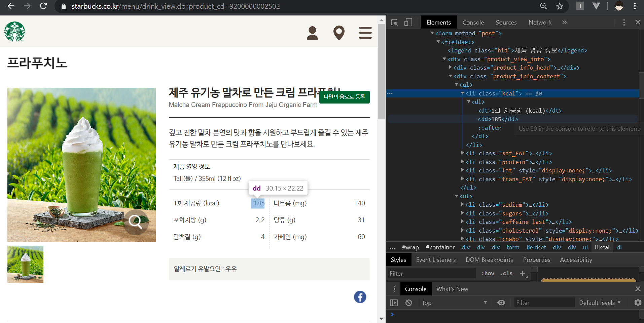Toggle the device toolbar in DevTools
Image resolution: width=644 pixels, height=323 pixels.
pos(408,23)
